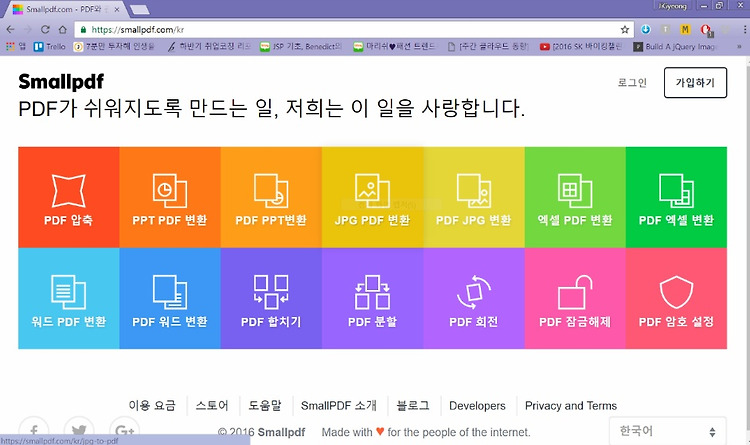Click the secure padlock icon in address bar
Image resolution: width=750 pixels, height=445 pixels.
click(84, 30)
